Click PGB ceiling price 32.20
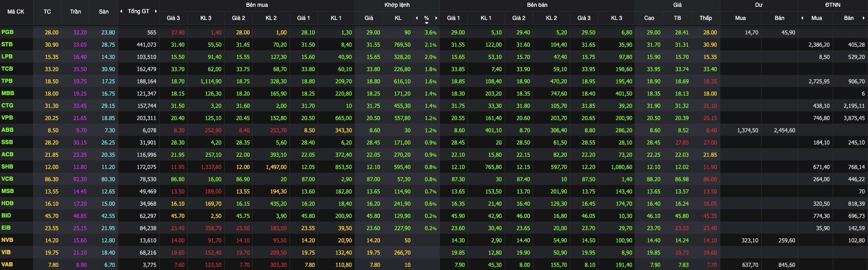 (80, 33)
